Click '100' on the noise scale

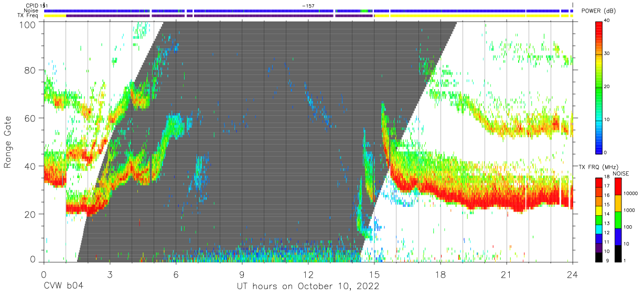(x=627, y=227)
